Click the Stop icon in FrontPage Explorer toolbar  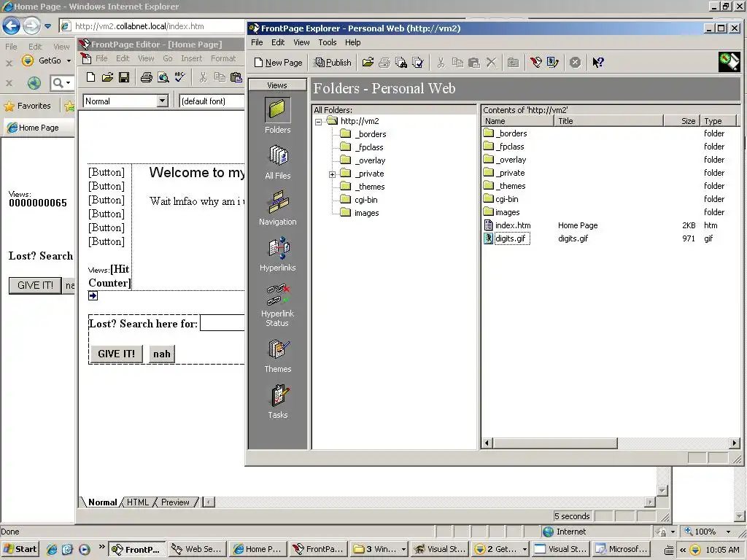pos(575,63)
